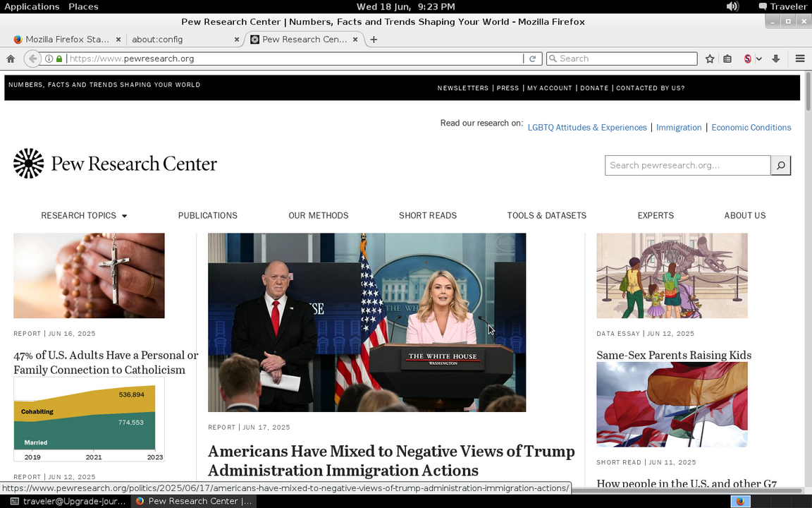
Task: Open the 'Contacted by us?' link
Action: coord(651,88)
